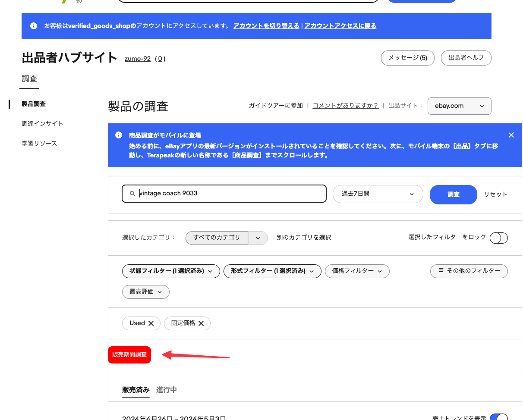Image resolution: width=523 pixels, height=420 pixels.
Task: Remove the 固定価格 filter chip
Action: (x=201, y=323)
